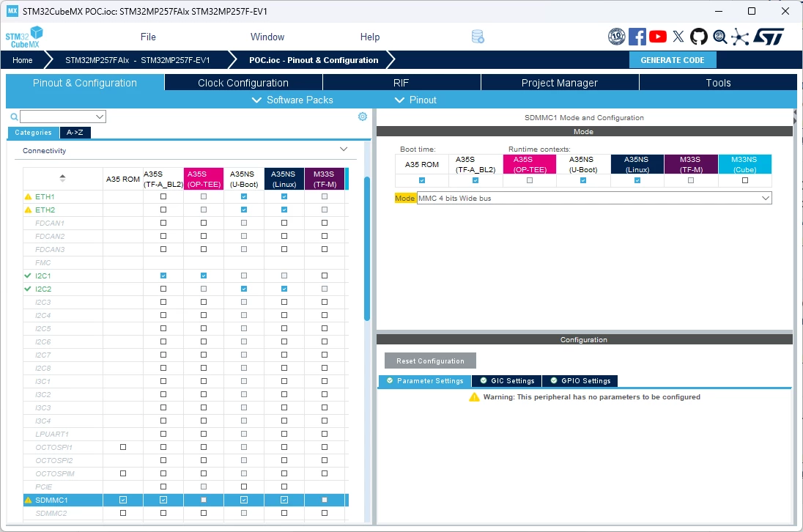Switch to Tools tab

[718, 83]
